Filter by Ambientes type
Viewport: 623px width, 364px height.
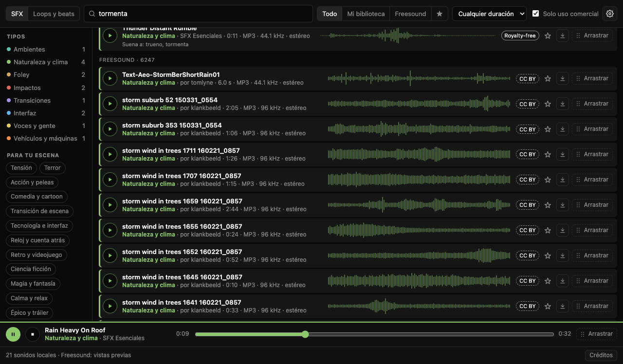click(x=46, y=49)
